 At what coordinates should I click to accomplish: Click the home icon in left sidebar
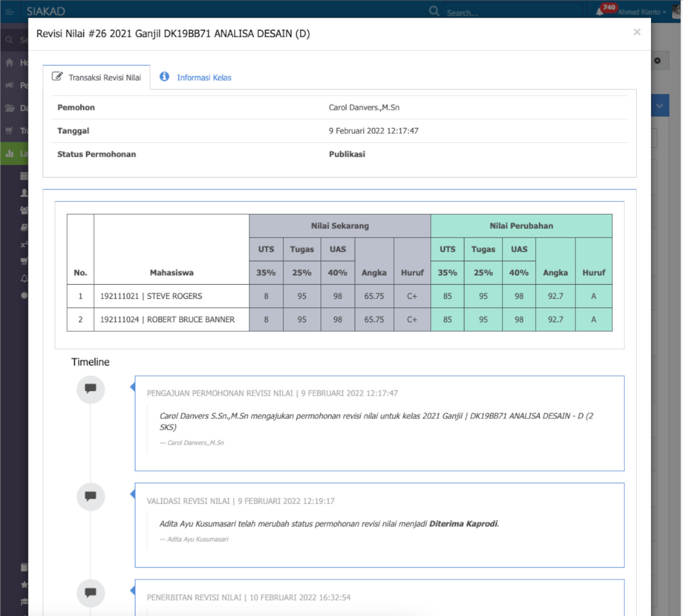[x=10, y=63]
